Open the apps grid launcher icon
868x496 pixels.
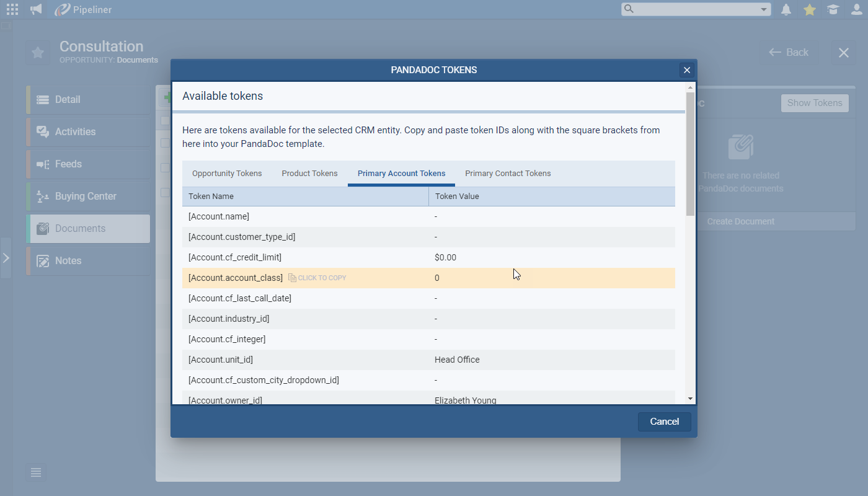click(x=12, y=9)
